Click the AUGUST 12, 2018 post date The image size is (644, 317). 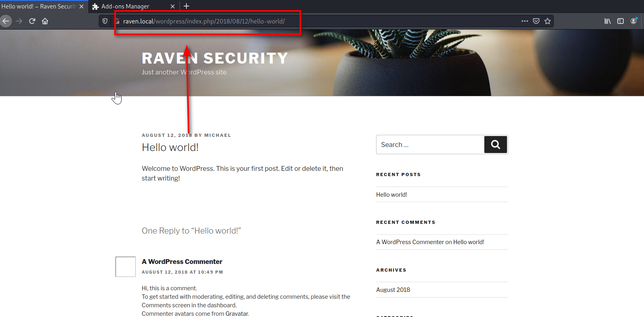tap(167, 135)
